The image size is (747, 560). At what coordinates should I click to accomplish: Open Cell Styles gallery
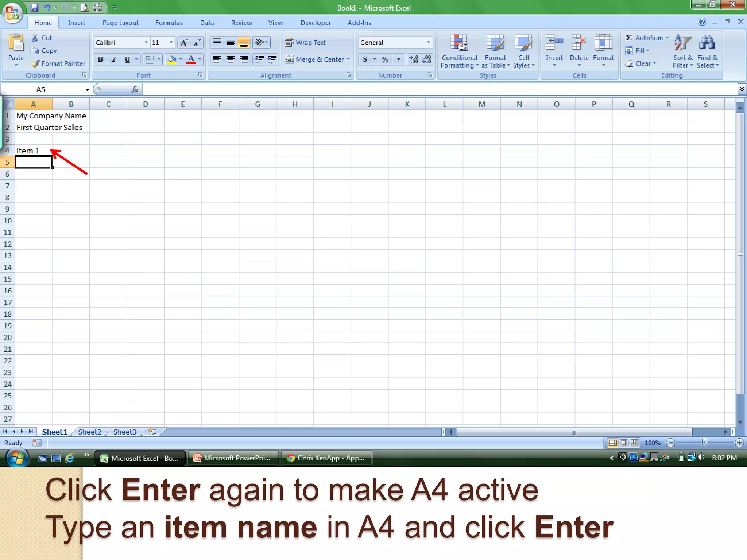point(524,51)
